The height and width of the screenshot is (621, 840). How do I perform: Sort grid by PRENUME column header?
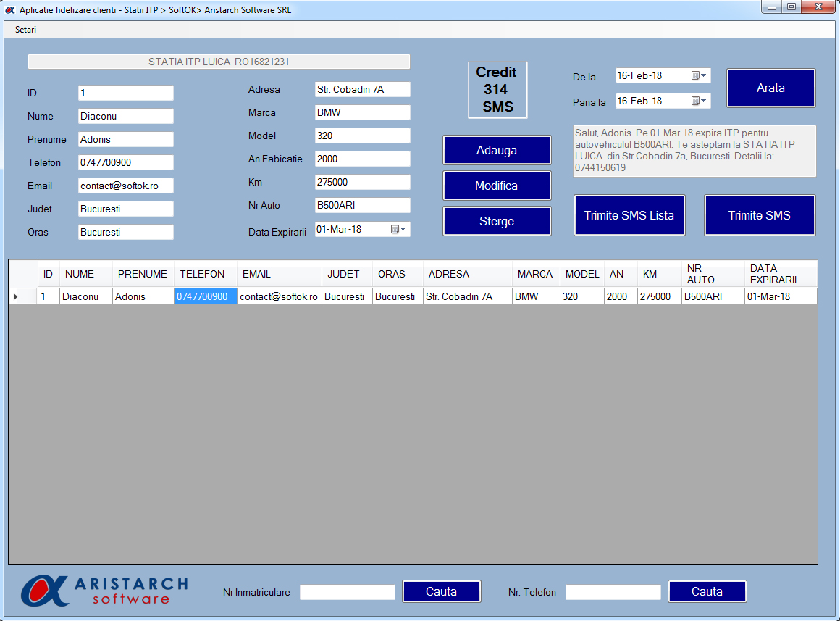pos(143,274)
